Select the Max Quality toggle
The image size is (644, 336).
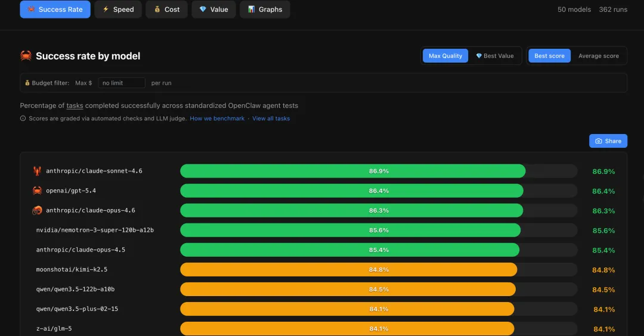pos(445,56)
